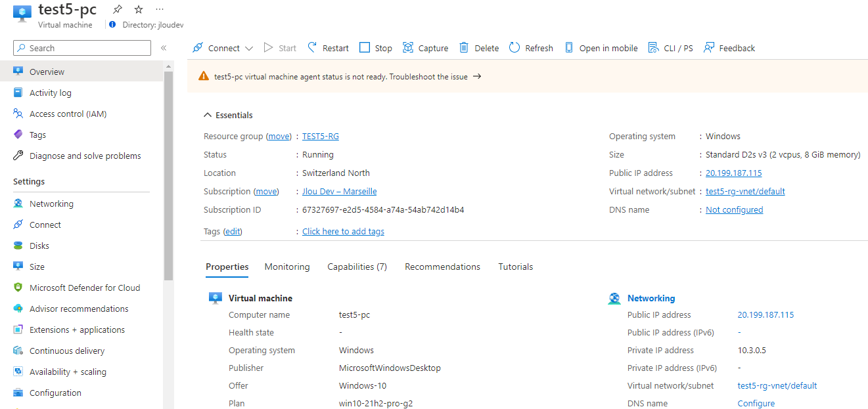868x409 pixels.
Task: Click here to add tags link
Action: coord(343,232)
